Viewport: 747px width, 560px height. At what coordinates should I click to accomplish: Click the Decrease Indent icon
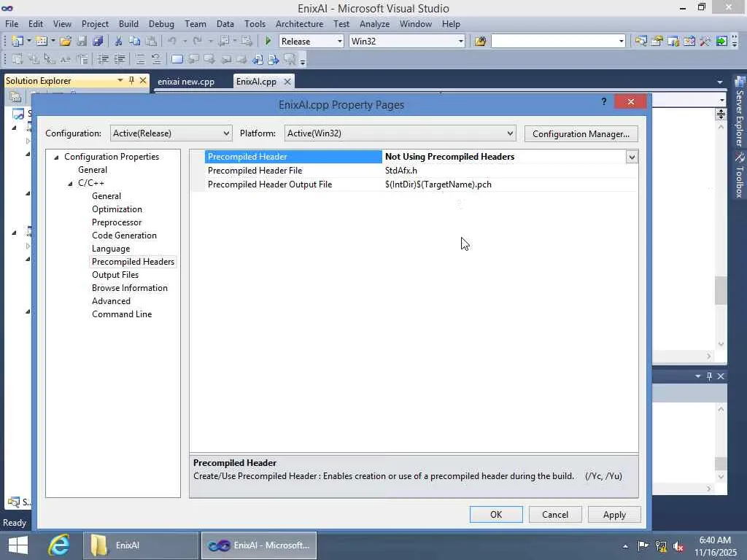point(103,60)
